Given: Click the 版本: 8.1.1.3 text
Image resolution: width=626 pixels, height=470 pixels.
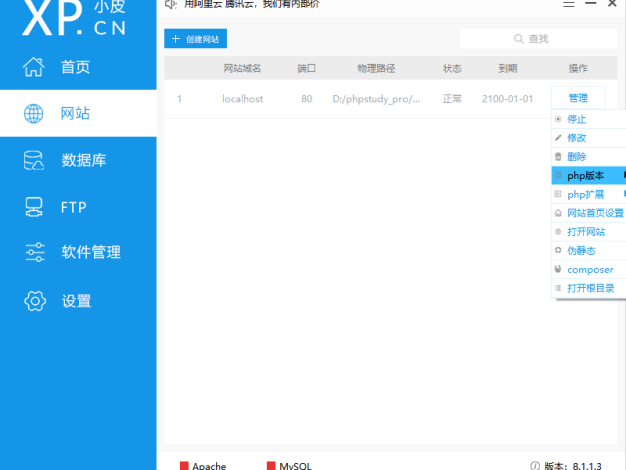Looking at the screenshot, I should [x=573, y=466].
